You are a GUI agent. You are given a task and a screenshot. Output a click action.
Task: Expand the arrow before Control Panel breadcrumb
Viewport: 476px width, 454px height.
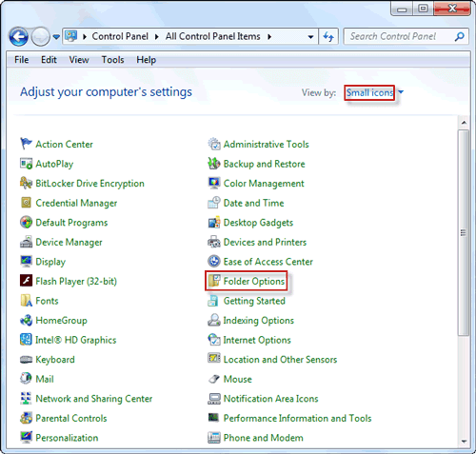[85, 37]
